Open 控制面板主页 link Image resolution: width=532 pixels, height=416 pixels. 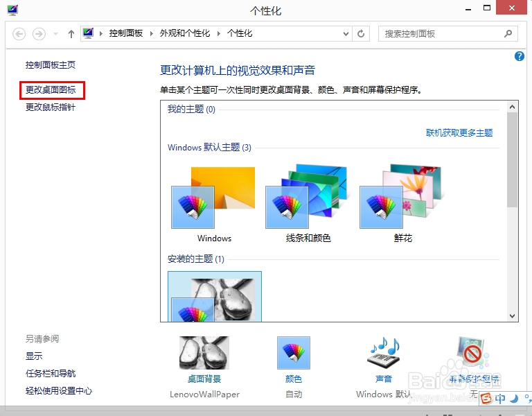(x=51, y=64)
